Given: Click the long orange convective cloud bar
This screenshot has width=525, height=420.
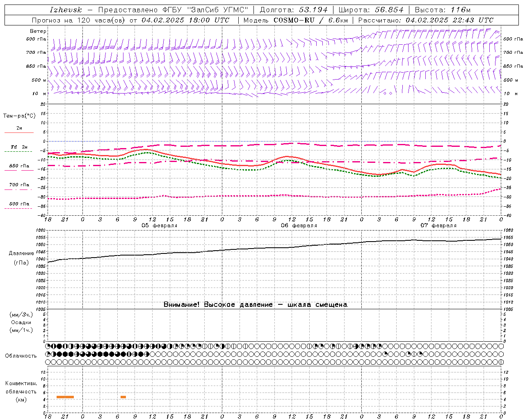Looking at the screenshot, I should coord(65,397).
